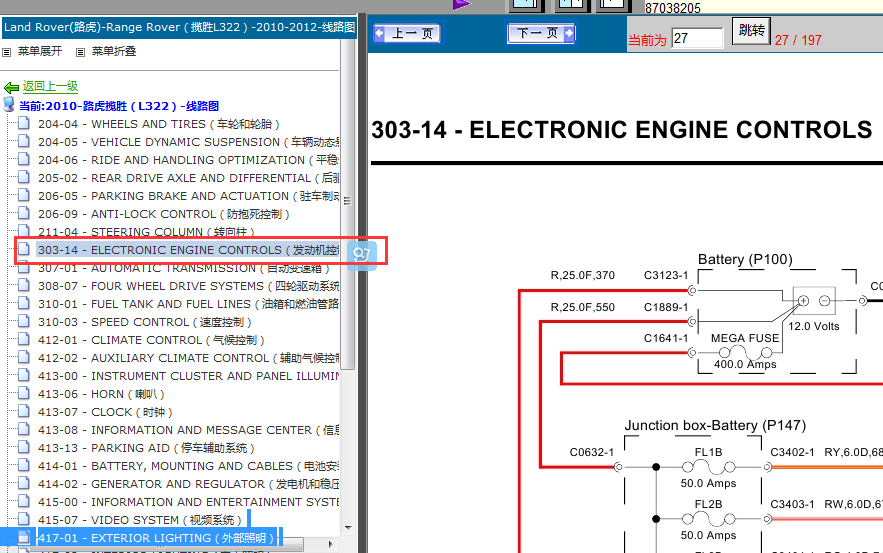Open 204-06 - RIDE AND HANDLING OPTIMIZATION
This screenshot has height=553, width=883.
(x=188, y=160)
